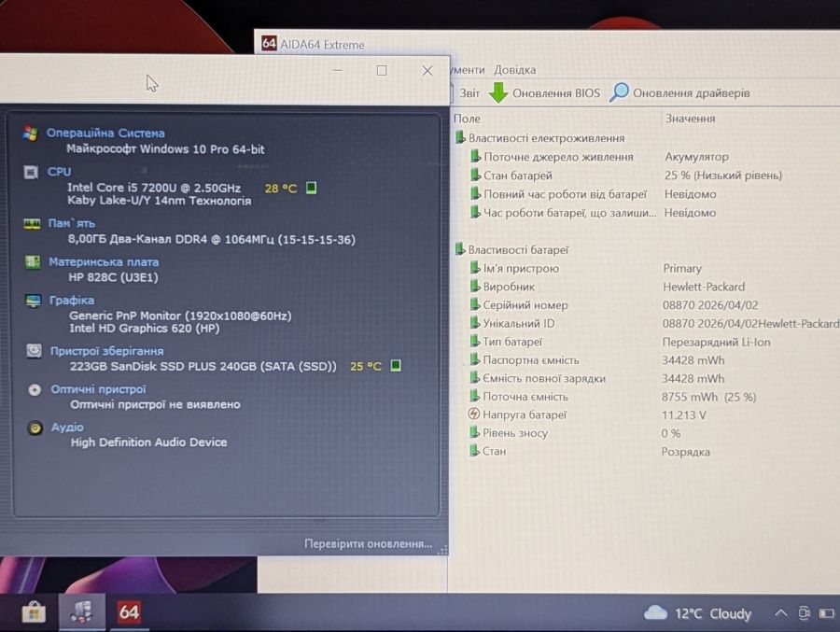Viewport: 840px width, 632px height.
Task: Click the Напруга батареї voltage icon
Action: (x=473, y=414)
